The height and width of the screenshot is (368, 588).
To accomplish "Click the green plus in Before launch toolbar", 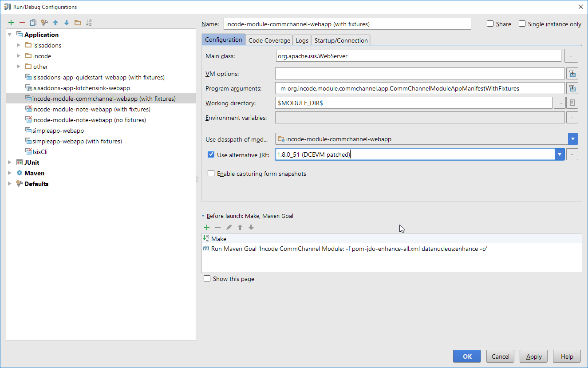I will coord(207,227).
